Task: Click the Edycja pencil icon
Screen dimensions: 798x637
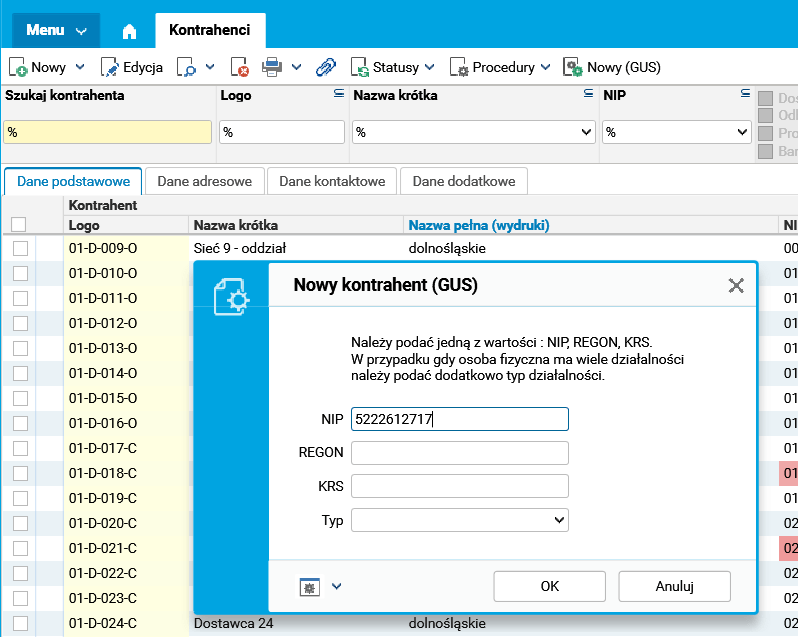Action: pyautogui.click(x=110, y=68)
